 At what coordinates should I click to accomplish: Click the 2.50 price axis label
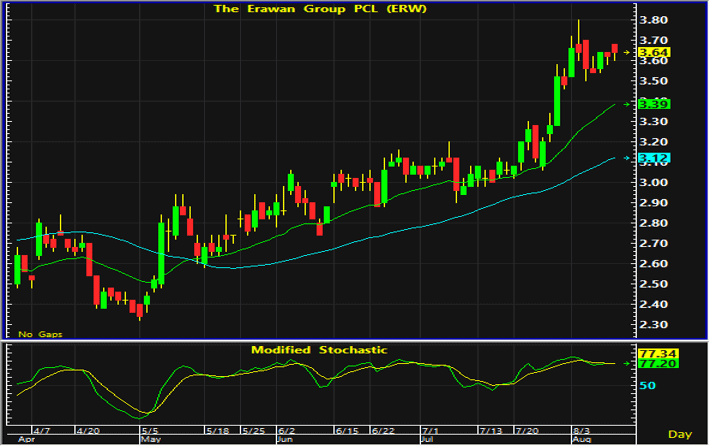point(653,284)
